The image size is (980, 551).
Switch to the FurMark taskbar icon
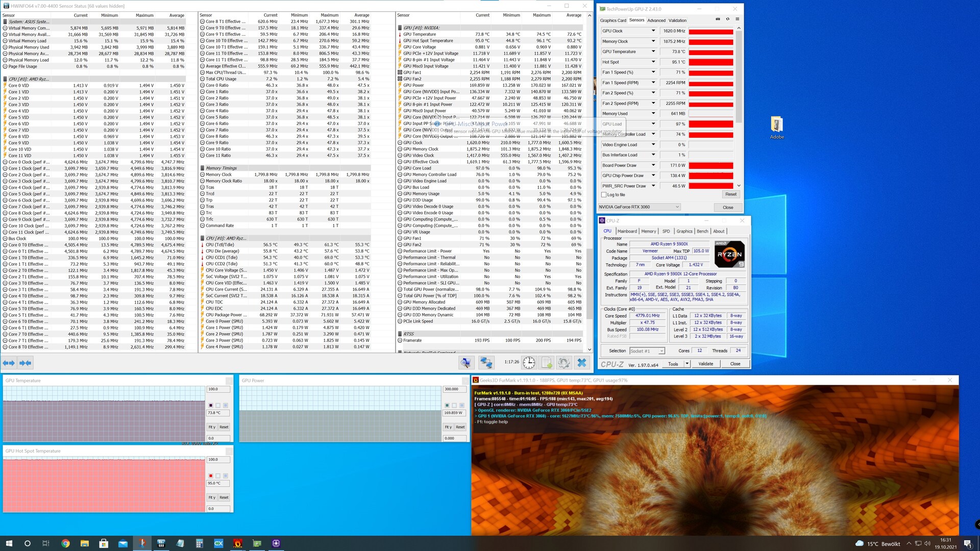237,543
